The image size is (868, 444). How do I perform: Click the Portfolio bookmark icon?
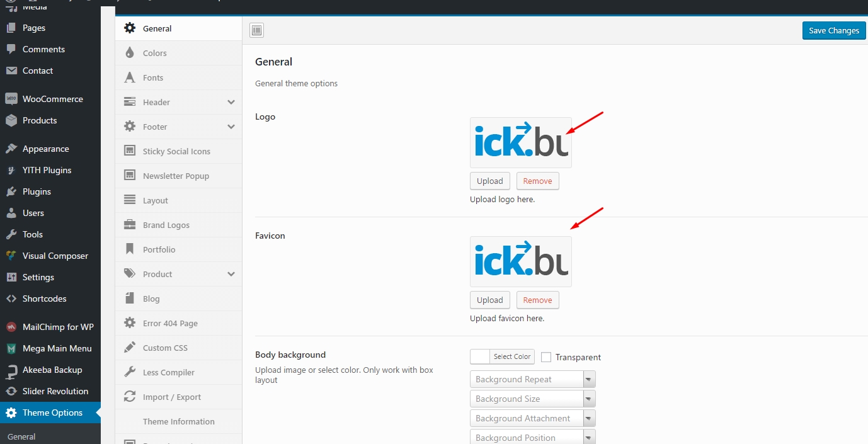(130, 249)
